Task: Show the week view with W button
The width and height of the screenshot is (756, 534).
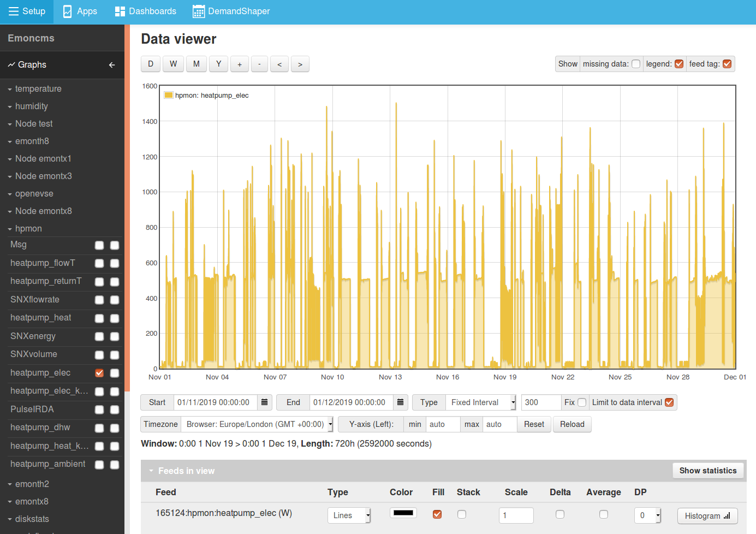Action: click(173, 64)
